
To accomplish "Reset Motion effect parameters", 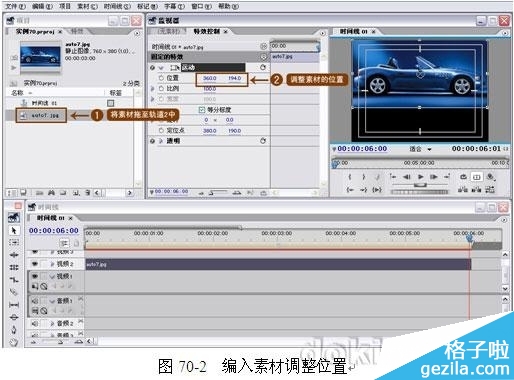I will [263, 67].
